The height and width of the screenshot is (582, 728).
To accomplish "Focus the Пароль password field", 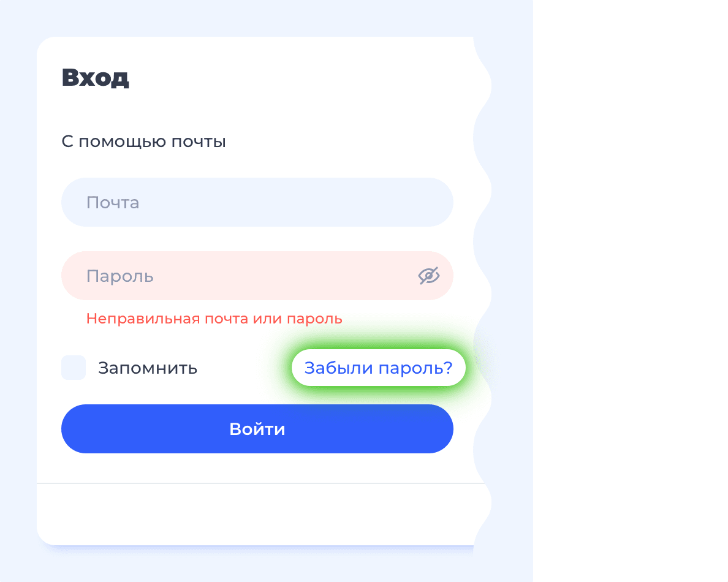I will [257, 276].
